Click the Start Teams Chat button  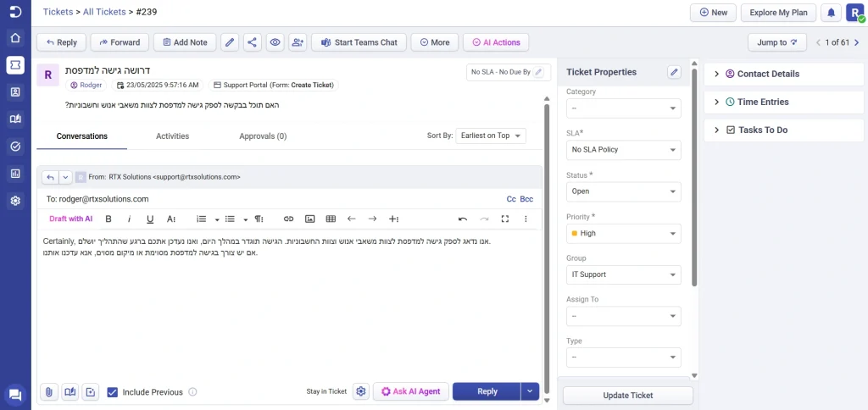point(359,42)
